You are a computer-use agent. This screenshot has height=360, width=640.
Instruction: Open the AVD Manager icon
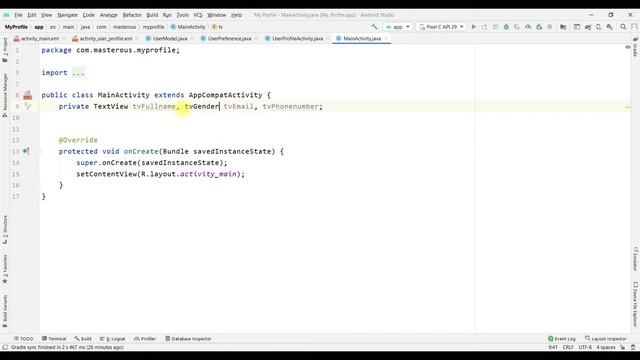click(x=598, y=27)
